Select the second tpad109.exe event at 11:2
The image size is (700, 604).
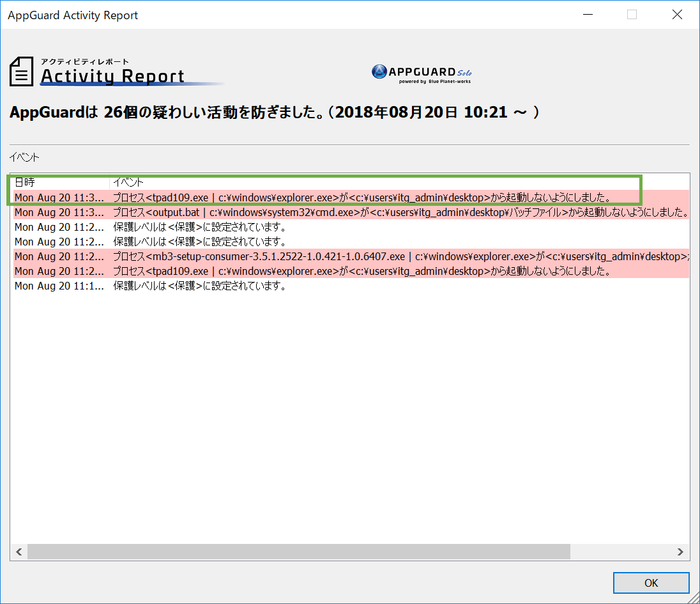pyautogui.click(x=255, y=271)
